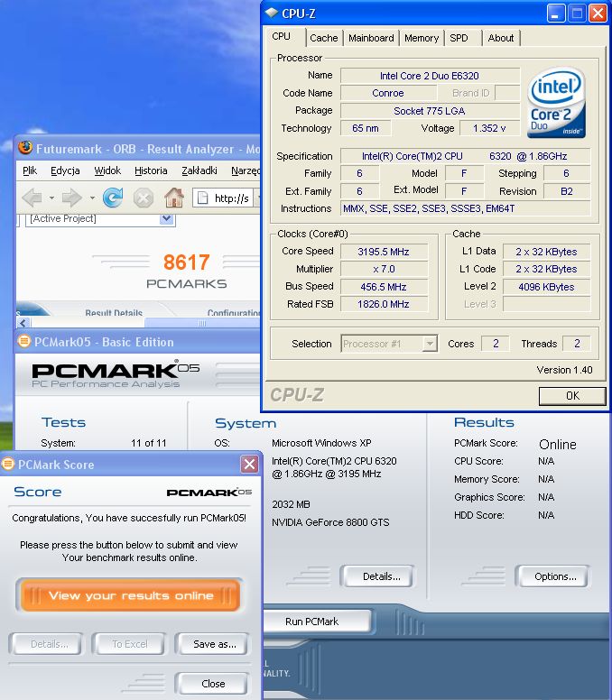Open the Mainboard tab
Screen dimensions: 612x700
(x=371, y=38)
